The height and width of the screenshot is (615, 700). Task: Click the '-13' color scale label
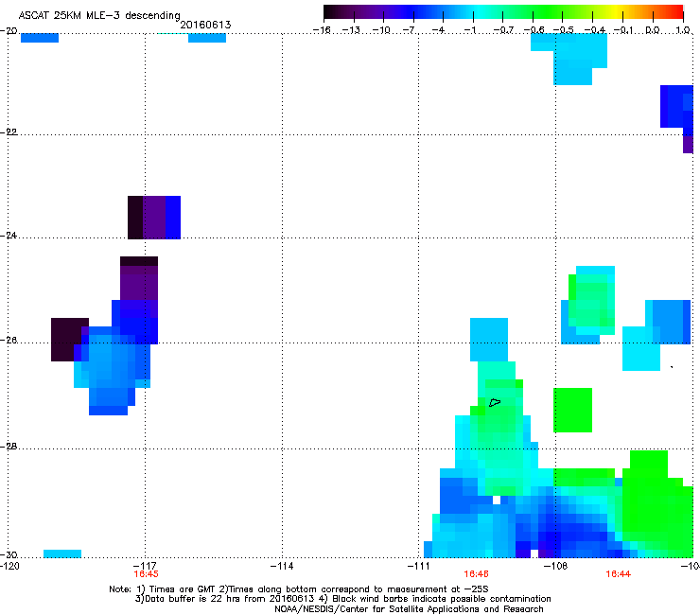click(351, 30)
